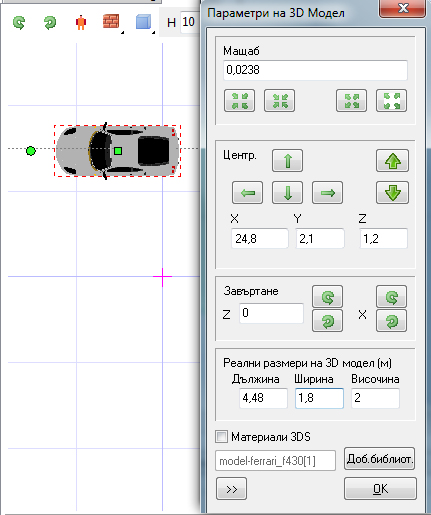This screenshot has width=431, height=515.
Task: Click the Завъртане Z angle field
Action: point(271,313)
